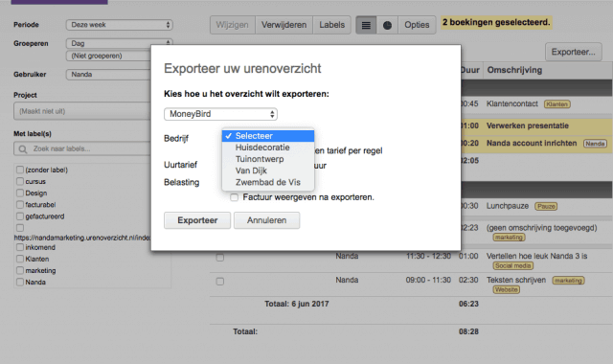
Task: Click 'Vertellen hoe leuk Nanda 3 is' text
Action: point(536,256)
